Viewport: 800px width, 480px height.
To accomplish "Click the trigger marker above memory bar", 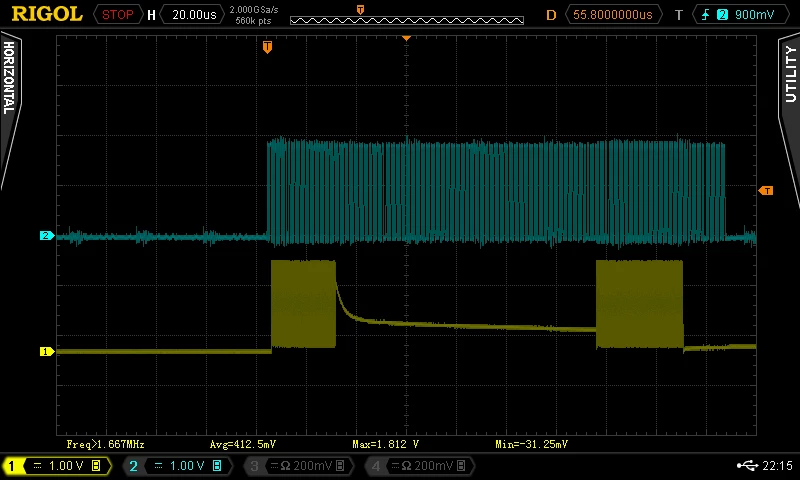I will tap(360, 10).
